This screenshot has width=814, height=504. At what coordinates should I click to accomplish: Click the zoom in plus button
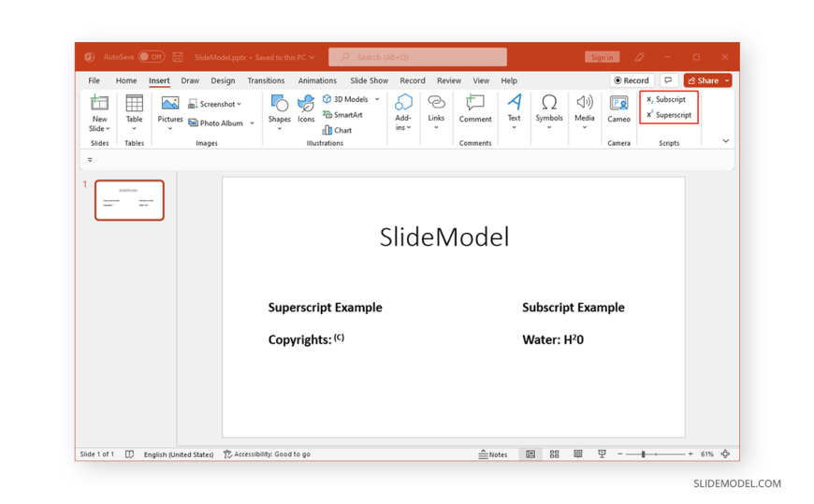pos(690,454)
